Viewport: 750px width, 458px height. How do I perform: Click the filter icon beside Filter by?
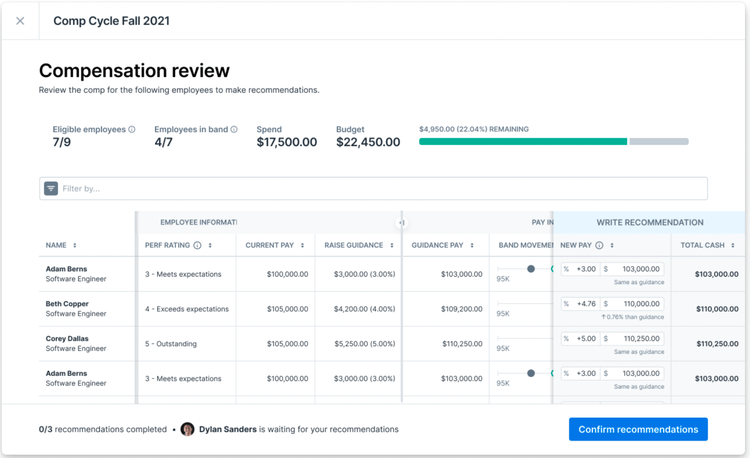click(51, 188)
